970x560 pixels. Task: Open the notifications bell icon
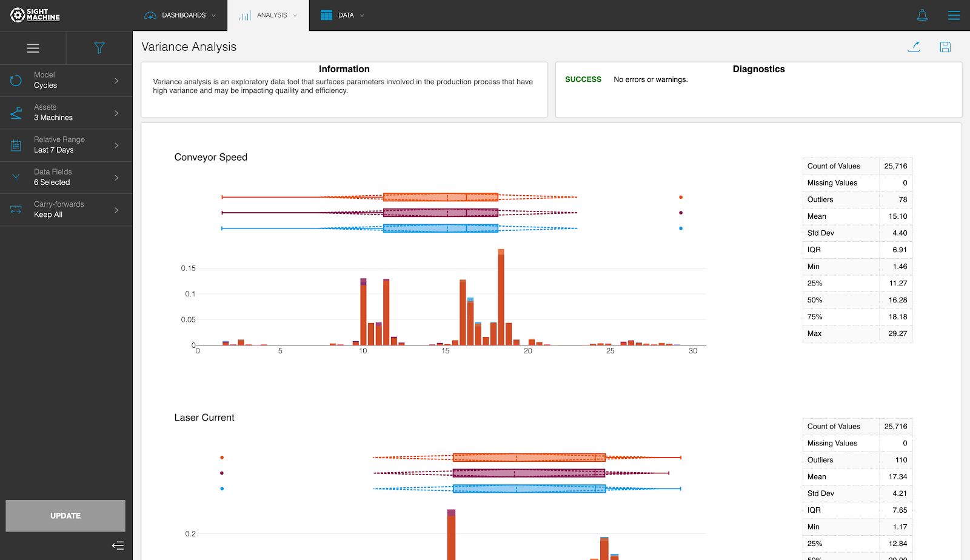click(x=922, y=15)
